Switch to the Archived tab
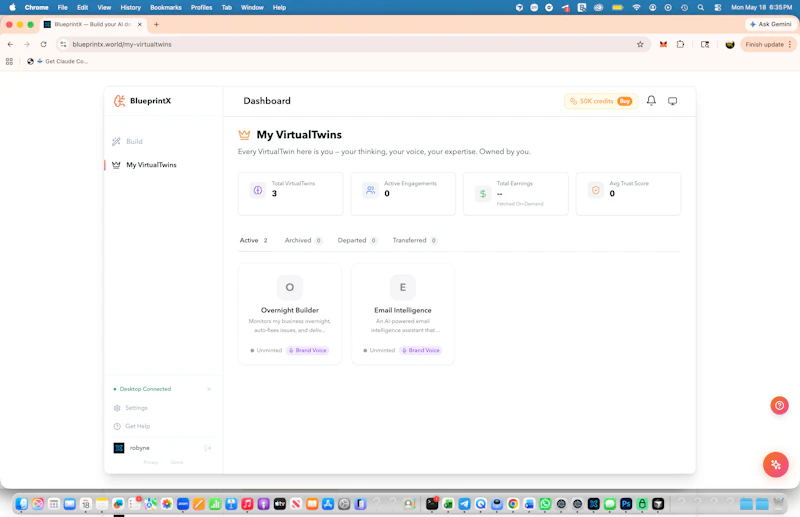 (x=303, y=240)
